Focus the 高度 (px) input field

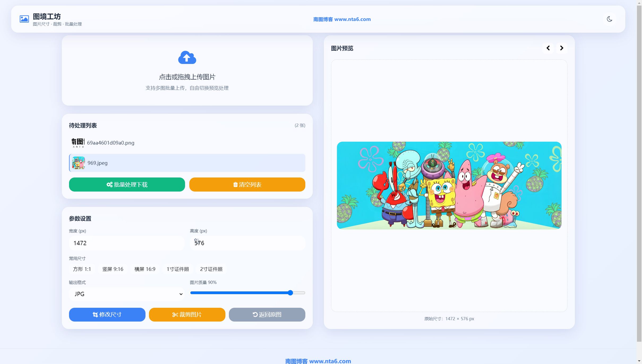247,243
